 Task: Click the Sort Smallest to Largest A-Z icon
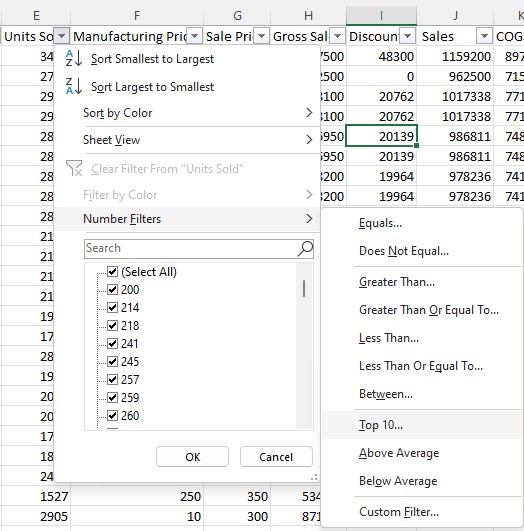(74, 58)
